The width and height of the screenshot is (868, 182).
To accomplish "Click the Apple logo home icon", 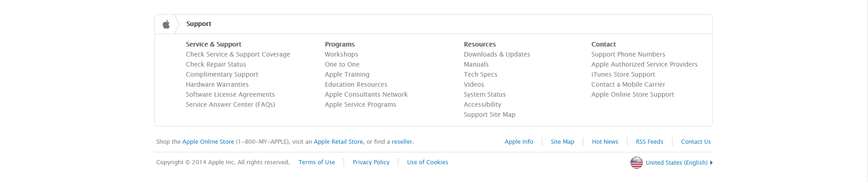I will (166, 24).
